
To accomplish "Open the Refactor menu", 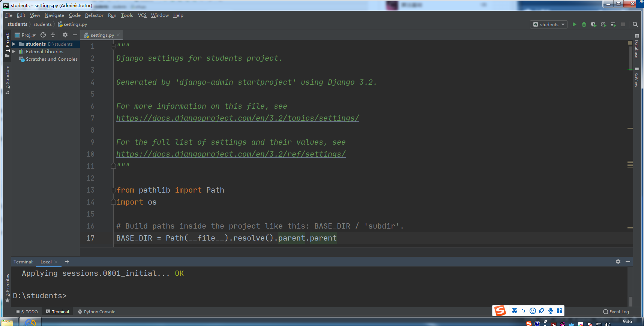I will click(94, 15).
